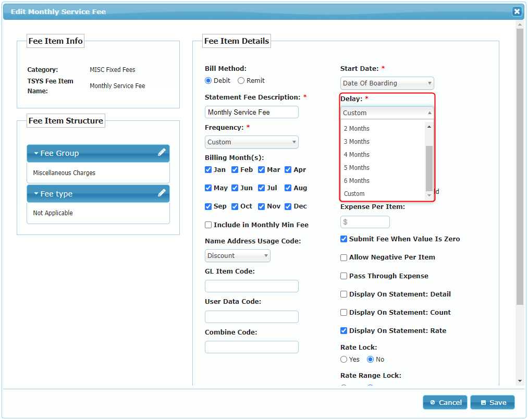Choose 3 Months from Delay list
Image resolution: width=528 pixels, height=420 pixels.
(x=357, y=142)
